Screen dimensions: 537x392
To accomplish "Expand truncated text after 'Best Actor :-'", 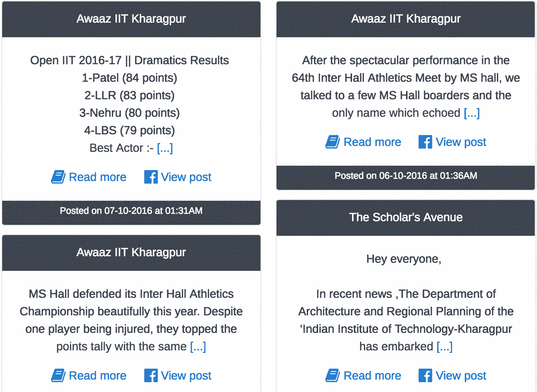I will pyautogui.click(x=165, y=148).
